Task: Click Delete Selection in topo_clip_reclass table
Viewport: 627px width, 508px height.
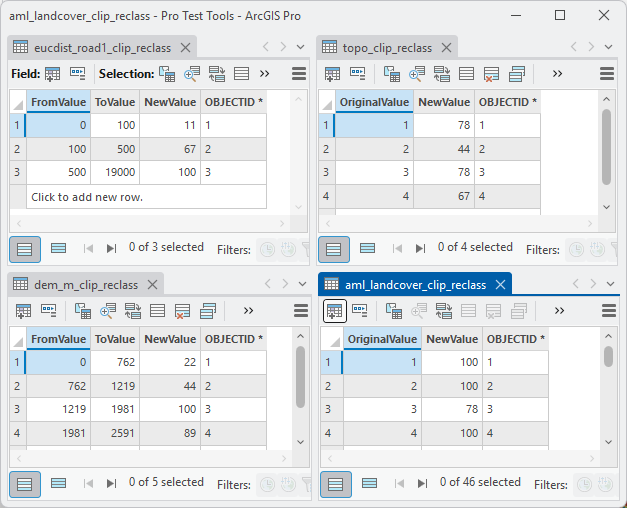Action: (x=491, y=74)
